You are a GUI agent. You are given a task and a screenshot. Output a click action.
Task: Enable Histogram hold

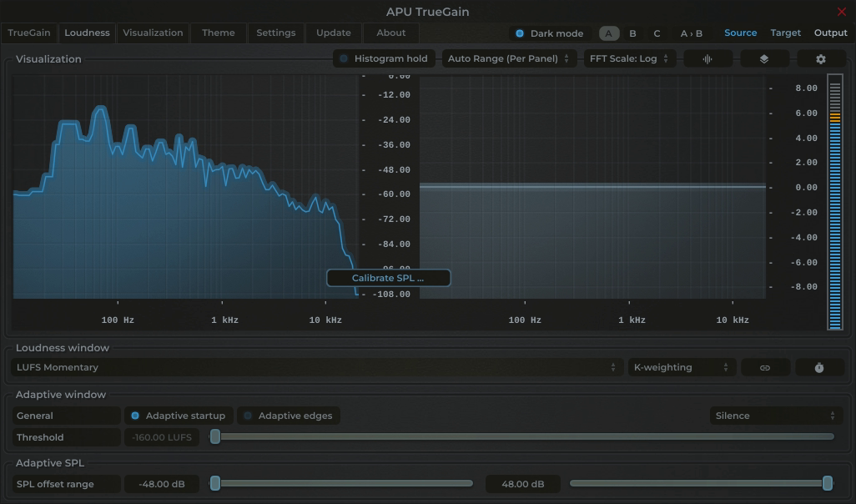tap(384, 59)
